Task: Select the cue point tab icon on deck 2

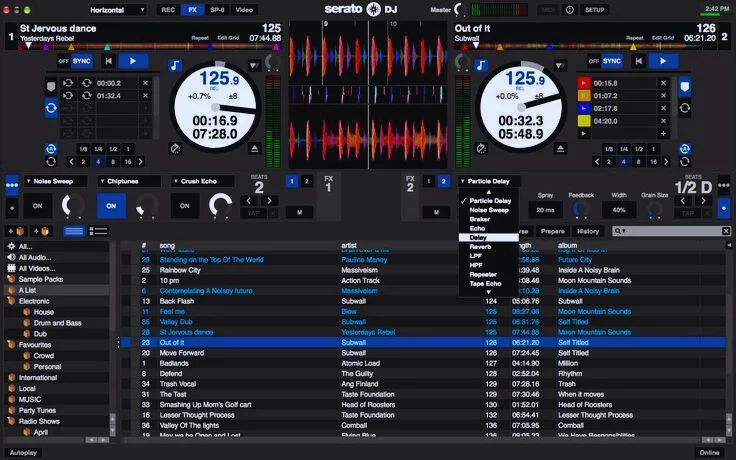Action: coord(684,87)
